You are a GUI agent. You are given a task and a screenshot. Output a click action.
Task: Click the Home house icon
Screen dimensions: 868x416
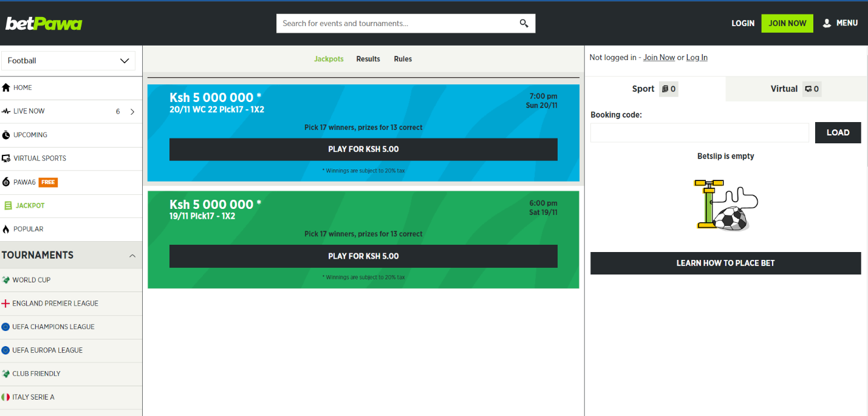(6, 87)
